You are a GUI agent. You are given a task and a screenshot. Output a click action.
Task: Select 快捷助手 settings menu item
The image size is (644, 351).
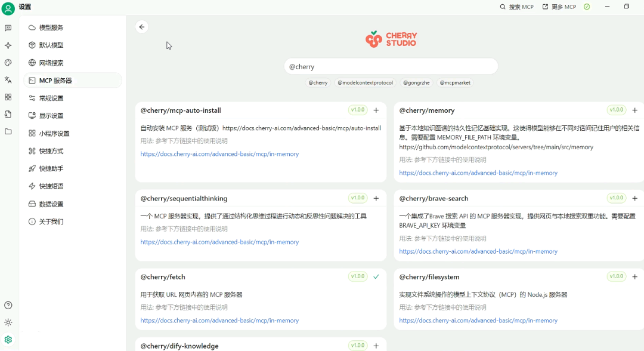click(73, 168)
